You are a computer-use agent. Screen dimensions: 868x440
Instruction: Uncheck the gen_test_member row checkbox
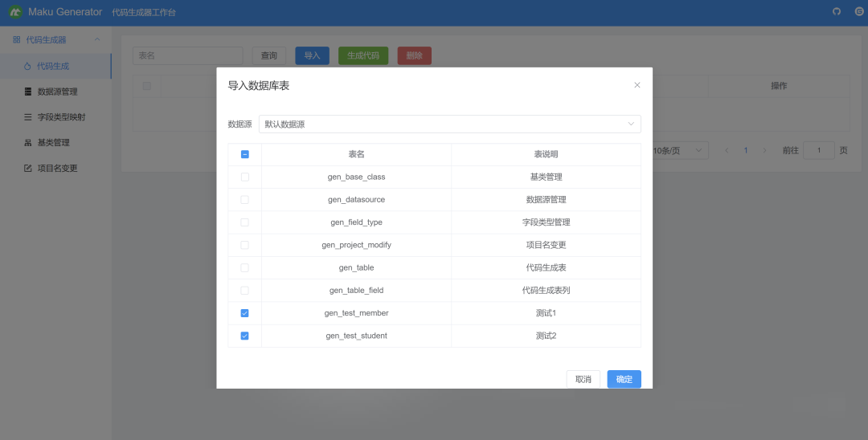pyautogui.click(x=244, y=313)
